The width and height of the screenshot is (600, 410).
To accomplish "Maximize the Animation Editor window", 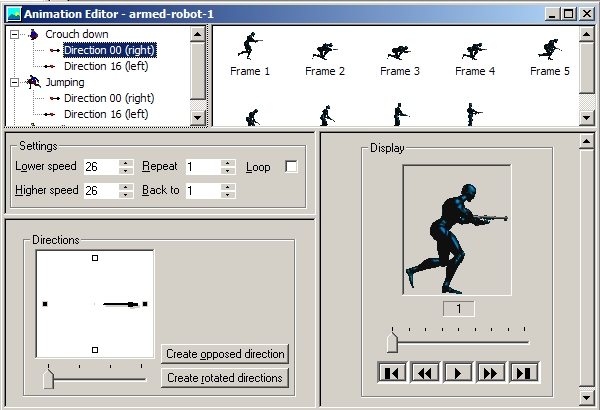I will click(569, 15).
